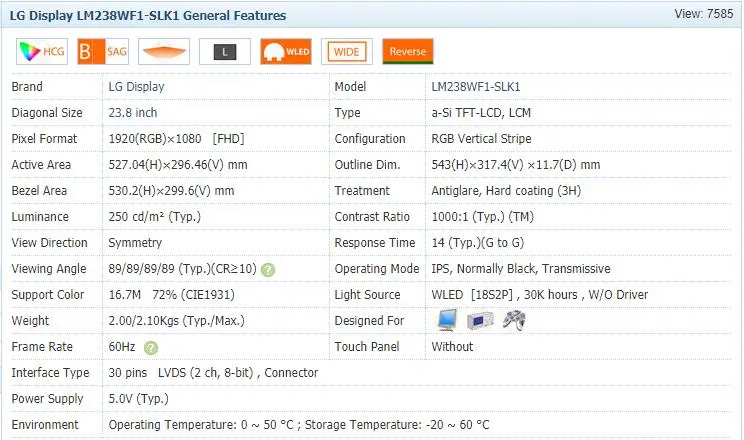The height and width of the screenshot is (440, 744).
Task: Click the 'Outline Dim.' row label
Action: pos(367,165)
